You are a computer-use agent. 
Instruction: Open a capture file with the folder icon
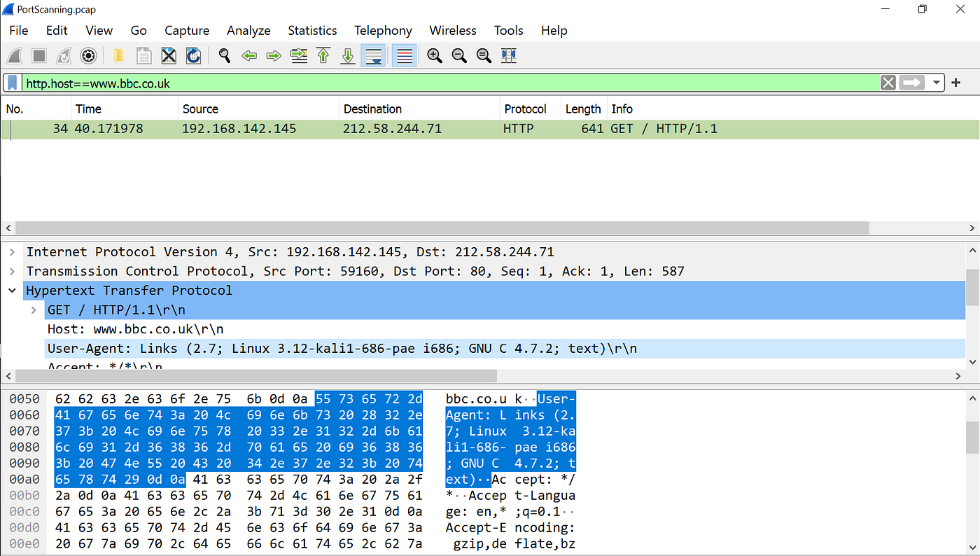point(119,56)
